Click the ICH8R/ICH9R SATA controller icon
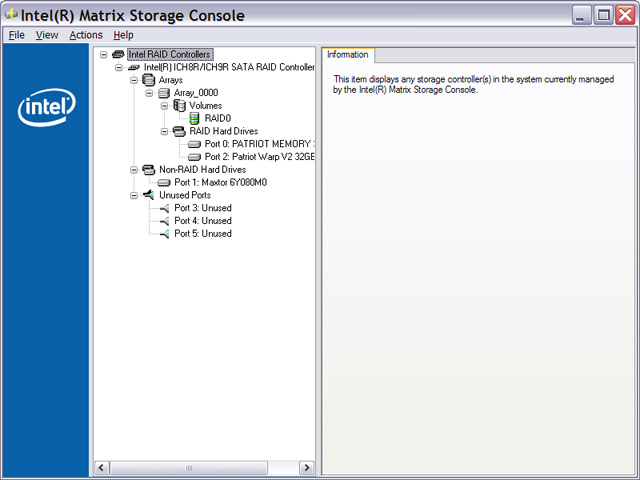640x480 pixels. coord(134,67)
